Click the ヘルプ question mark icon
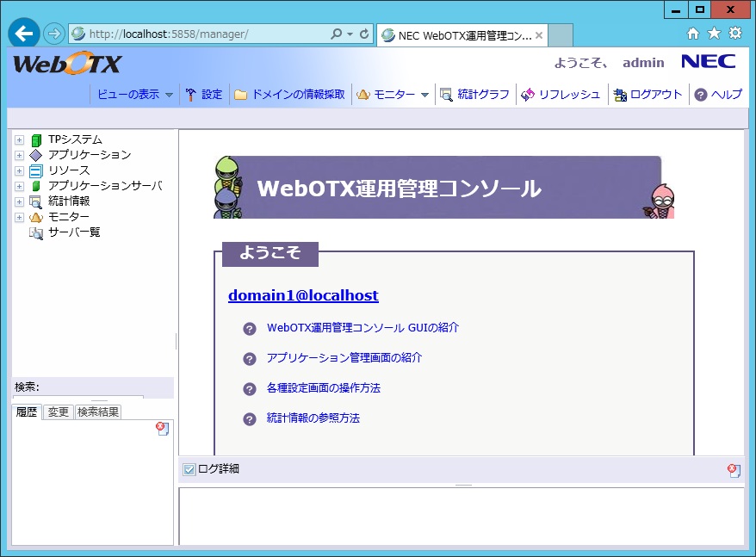 tap(701, 95)
